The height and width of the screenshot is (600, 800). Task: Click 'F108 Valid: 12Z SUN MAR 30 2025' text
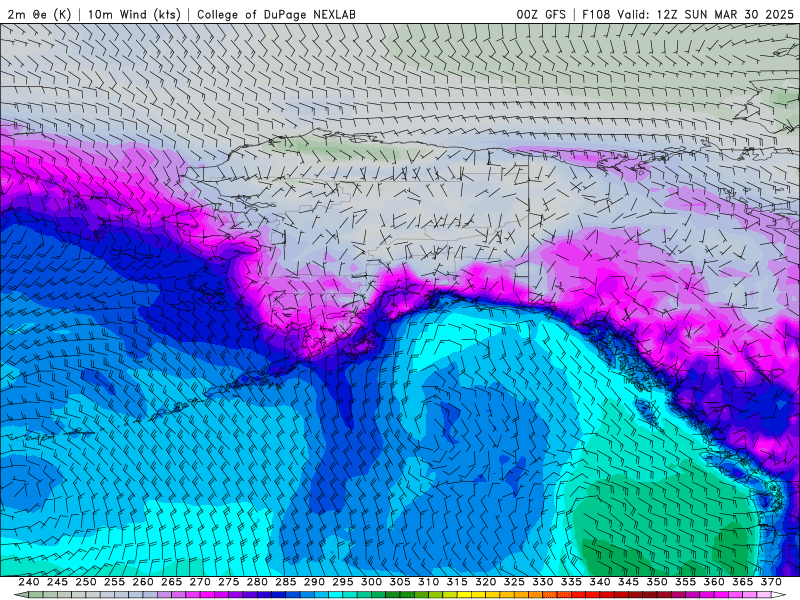click(688, 14)
